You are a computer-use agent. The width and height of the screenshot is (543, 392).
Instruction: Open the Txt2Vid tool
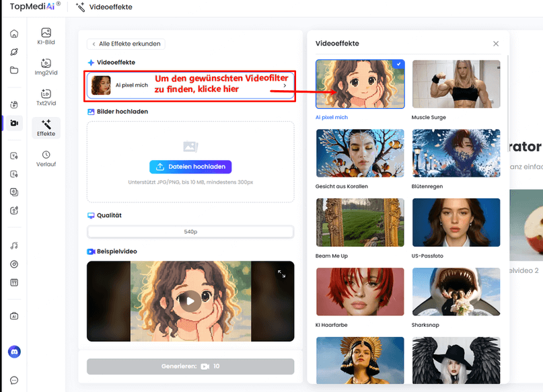tap(46, 98)
